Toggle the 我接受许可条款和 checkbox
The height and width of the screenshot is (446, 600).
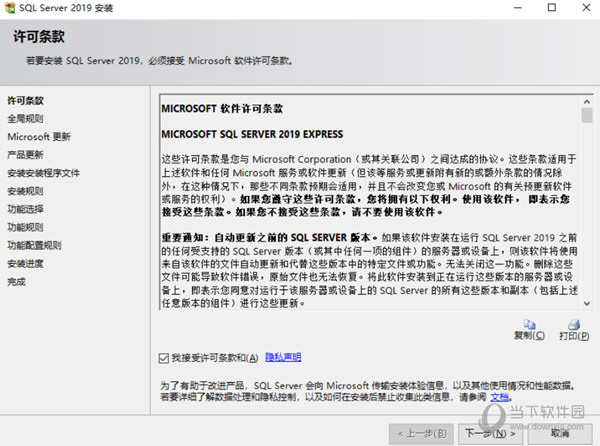164,358
